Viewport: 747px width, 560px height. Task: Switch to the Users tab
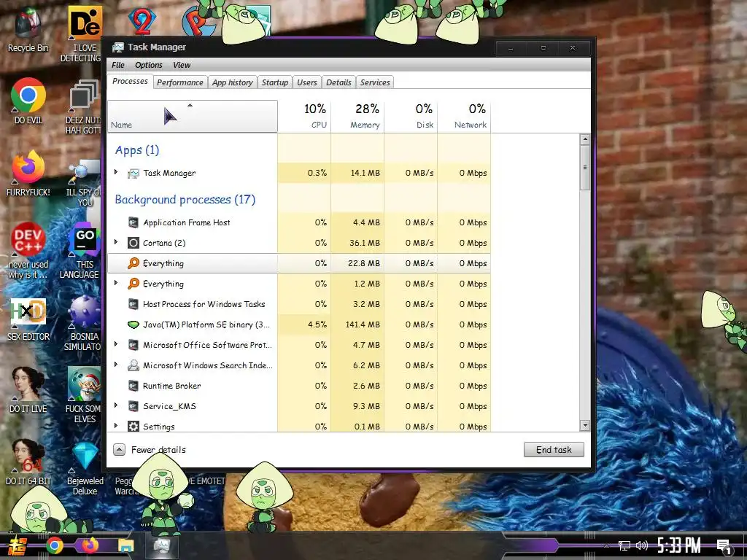pyautogui.click(x=307, y=82)
